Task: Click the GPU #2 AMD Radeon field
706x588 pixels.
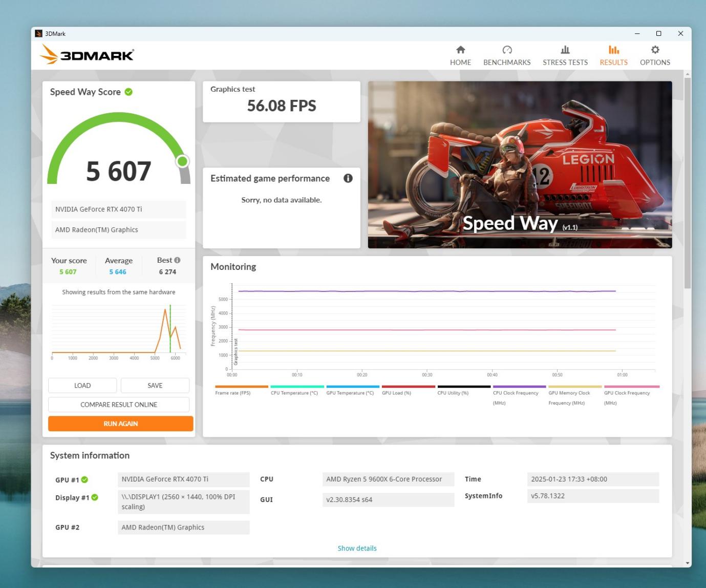Action: 183,528
